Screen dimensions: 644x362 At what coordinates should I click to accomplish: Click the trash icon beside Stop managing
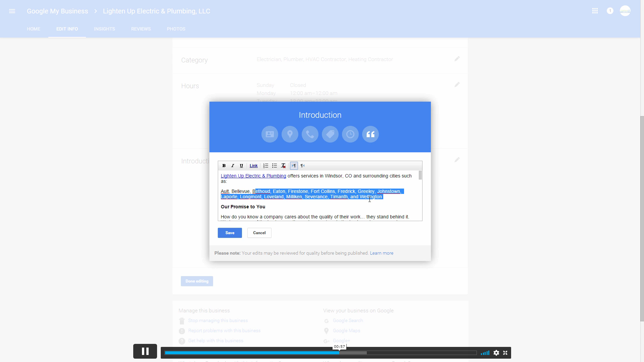click(x=182, y=321)
